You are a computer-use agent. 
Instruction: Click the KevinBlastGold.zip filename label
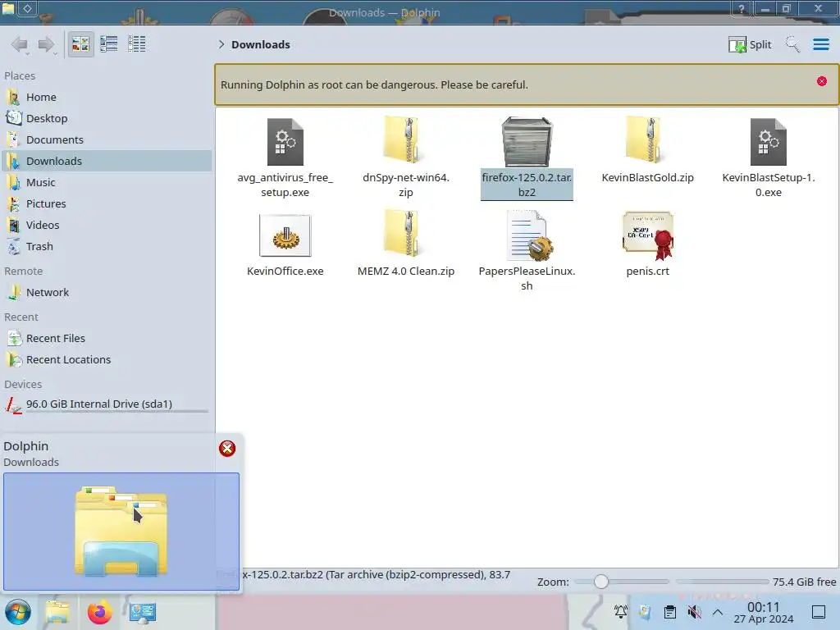coord(647,178)
